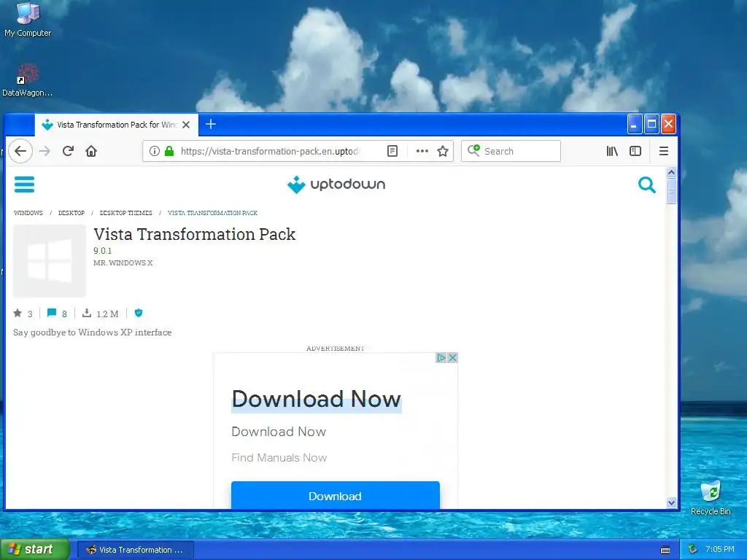747x560 pixels.
Task: Click the page scrollbar up arrow
Action: click(671, 172)
